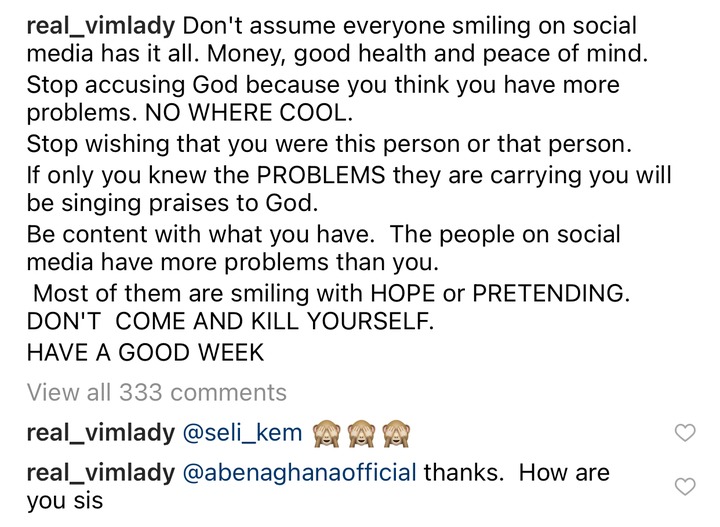Open real_vimlady profile from caption username

(101, 26)
